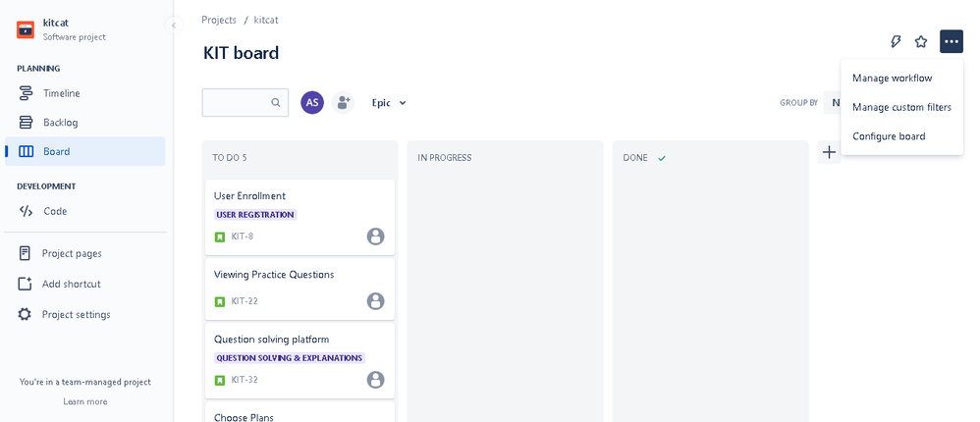Open Backlog from the sidebar
Image resolution: width=980 pixels, height=422 pixels.
pyautogui.click(x=85, y=123)
